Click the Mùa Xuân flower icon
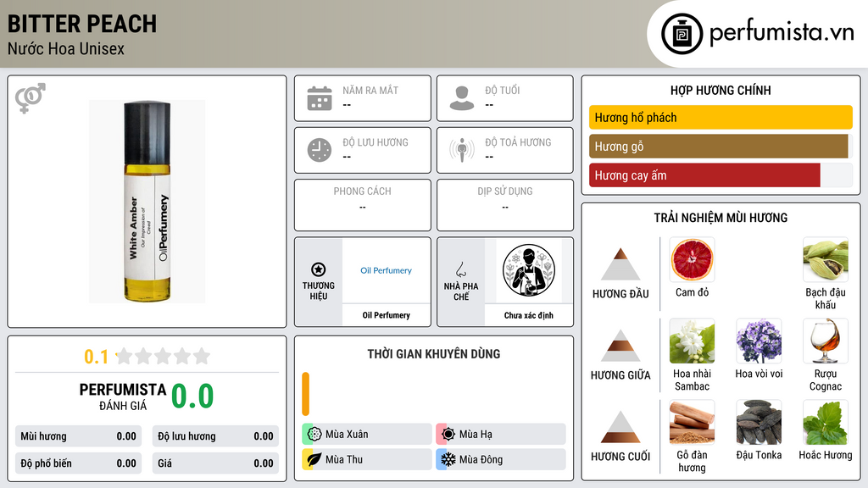The height and width of the screenshot is (488, 868). [314, 434]
